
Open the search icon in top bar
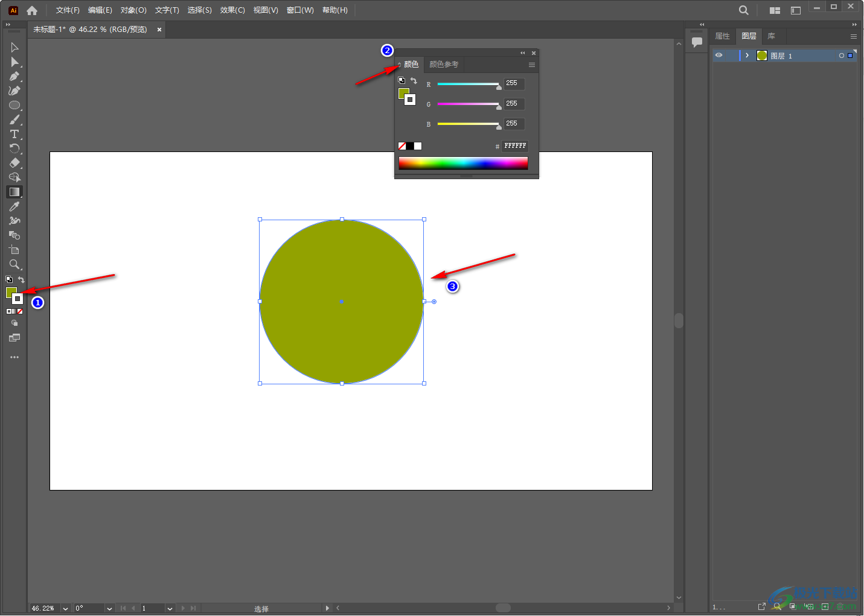click(x=744, y=10)
